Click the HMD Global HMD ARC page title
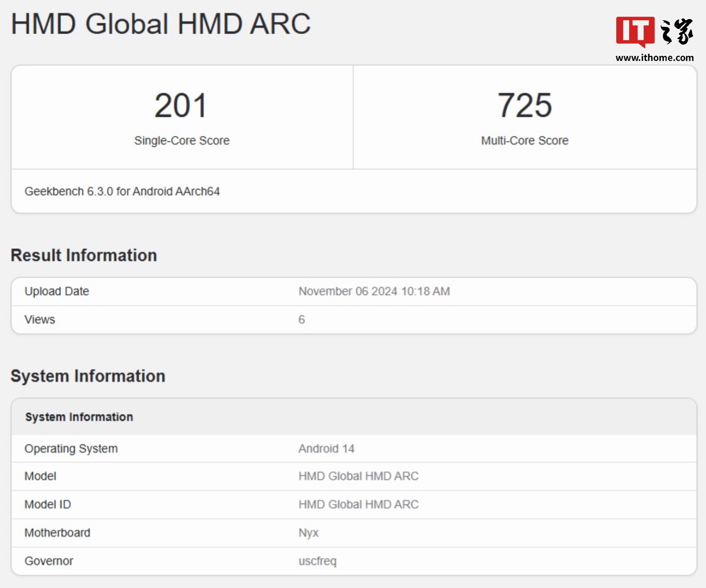The height and width of the screenshot is (588, 706). 161,24
